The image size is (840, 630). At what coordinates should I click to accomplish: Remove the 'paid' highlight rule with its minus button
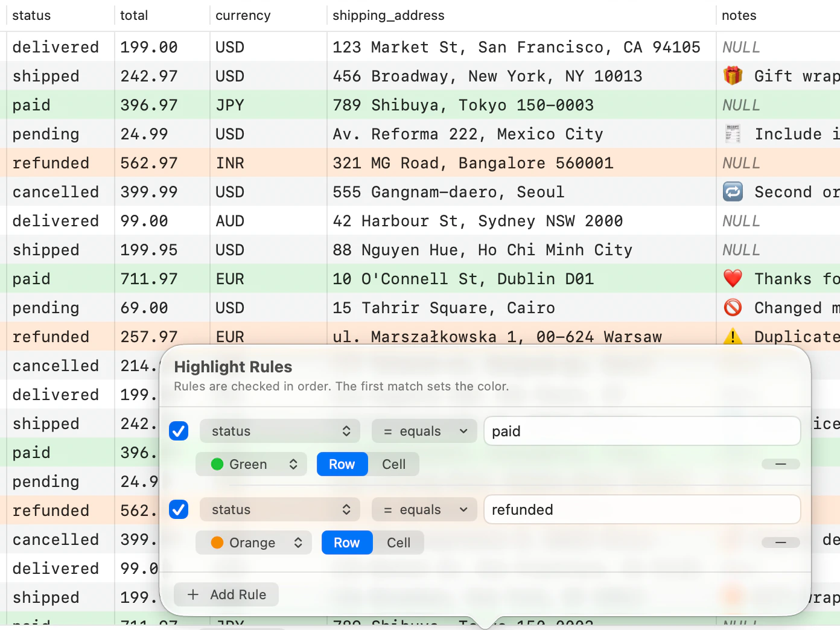pyautogui.click(x=781, y=464)
